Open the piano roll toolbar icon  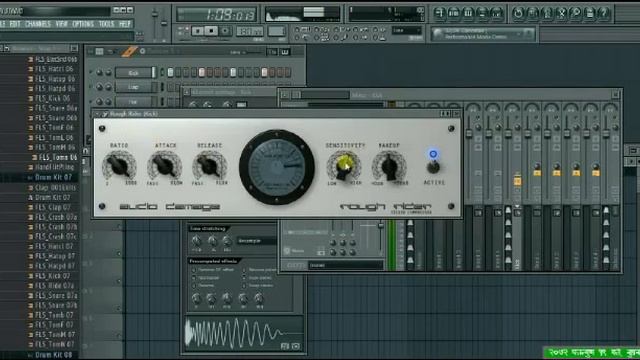point(468,13)
